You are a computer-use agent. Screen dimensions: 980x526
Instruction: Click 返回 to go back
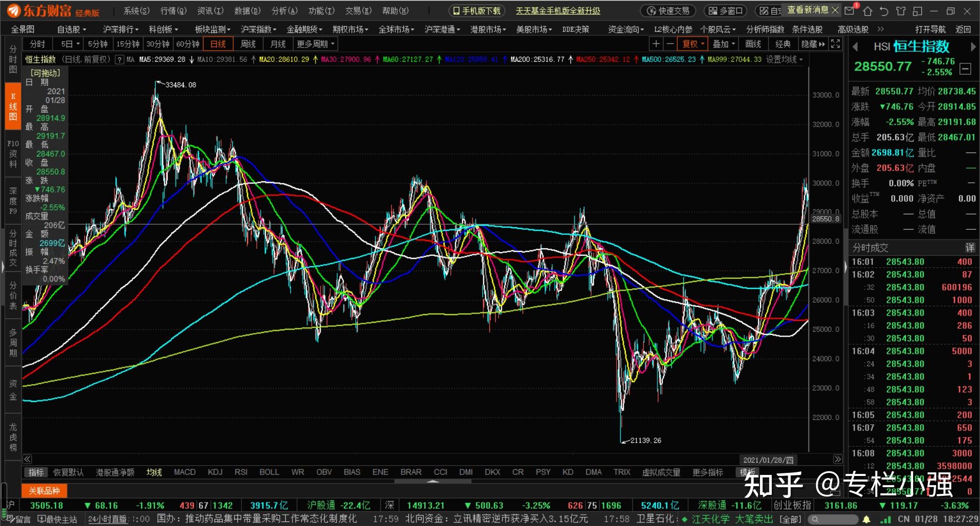[x=963, y=29]
